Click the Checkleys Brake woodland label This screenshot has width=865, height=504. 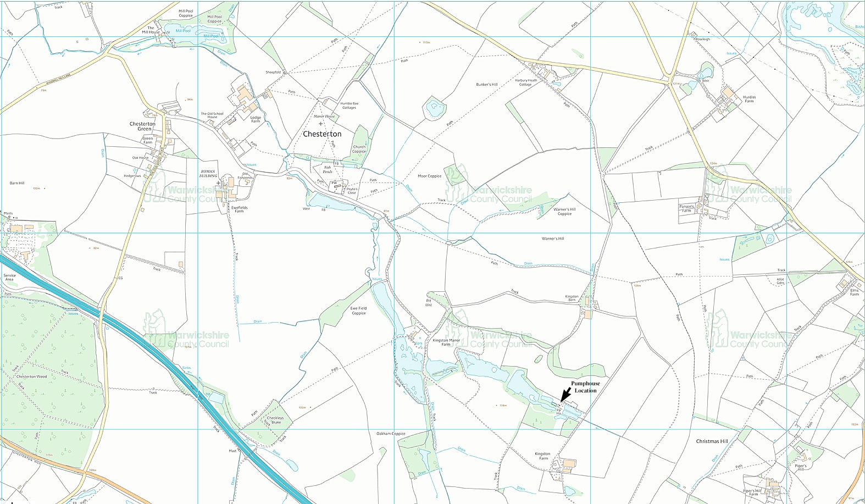275,420
